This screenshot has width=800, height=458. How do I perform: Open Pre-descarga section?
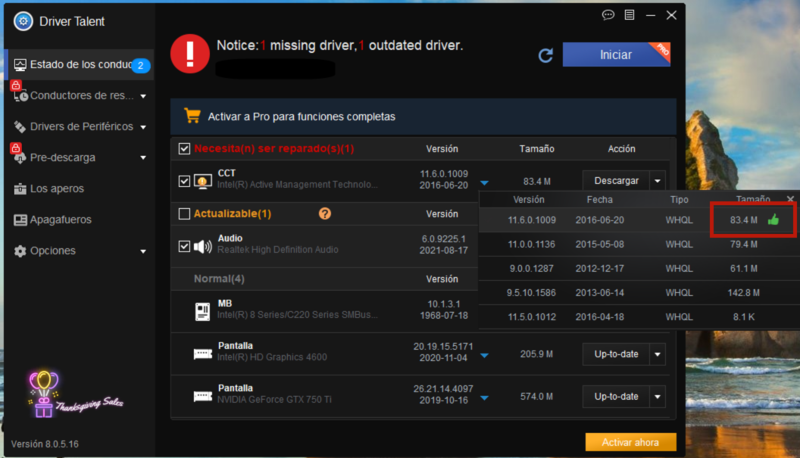coord(81,158)
